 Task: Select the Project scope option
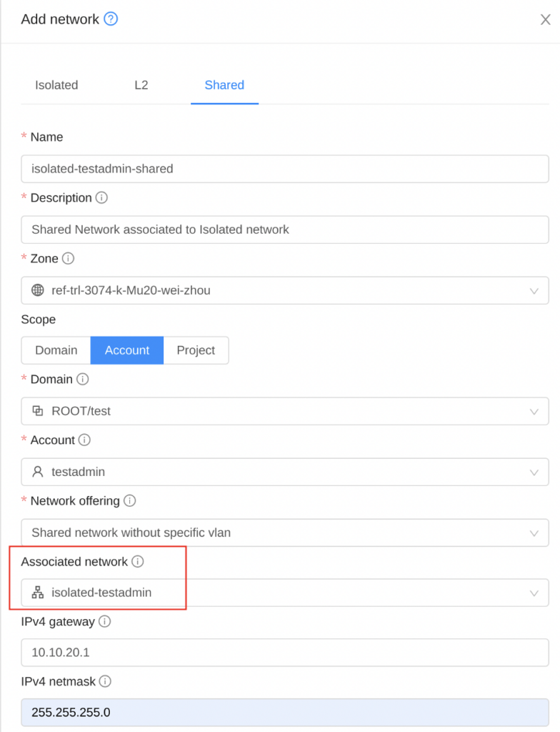196,350
